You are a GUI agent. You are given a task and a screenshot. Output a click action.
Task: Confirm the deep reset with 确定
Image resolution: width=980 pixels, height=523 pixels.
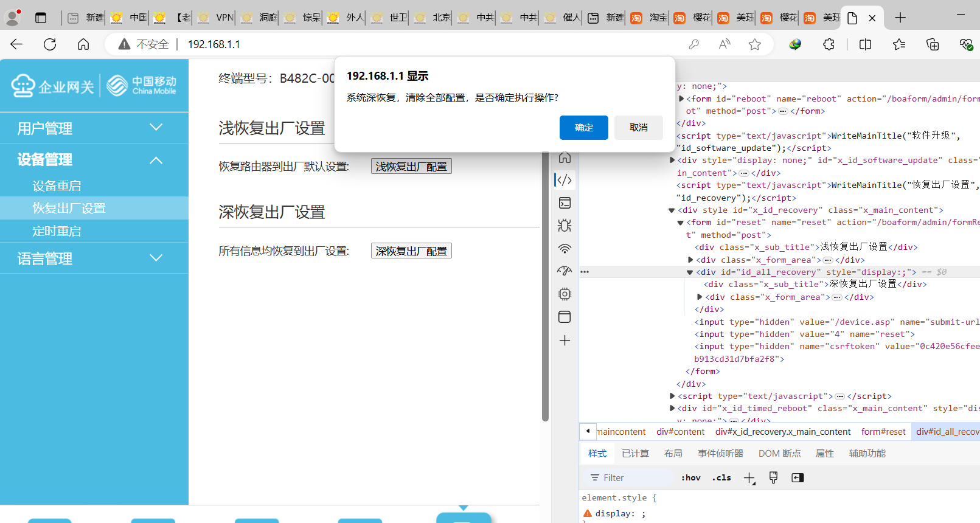583,128
